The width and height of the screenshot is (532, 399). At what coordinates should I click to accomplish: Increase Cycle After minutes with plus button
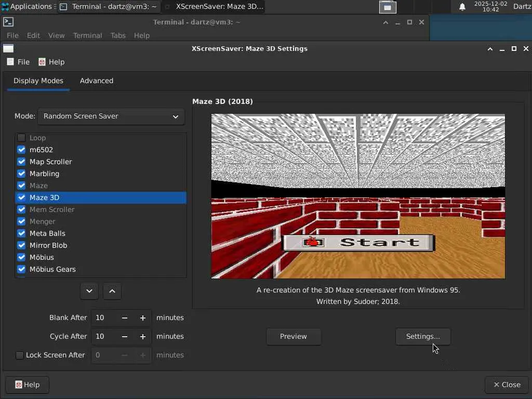[143, 337]
